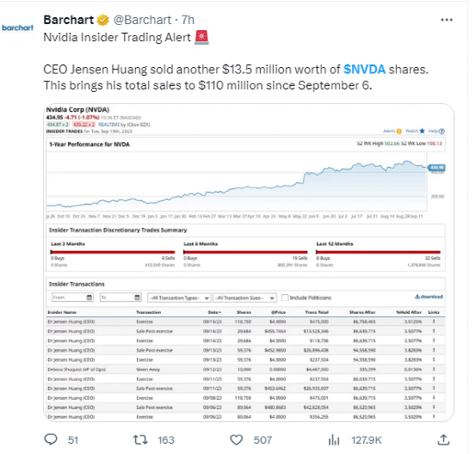476x454 pixels.
Task: Click the share upload icon
Action: point(443,439)
